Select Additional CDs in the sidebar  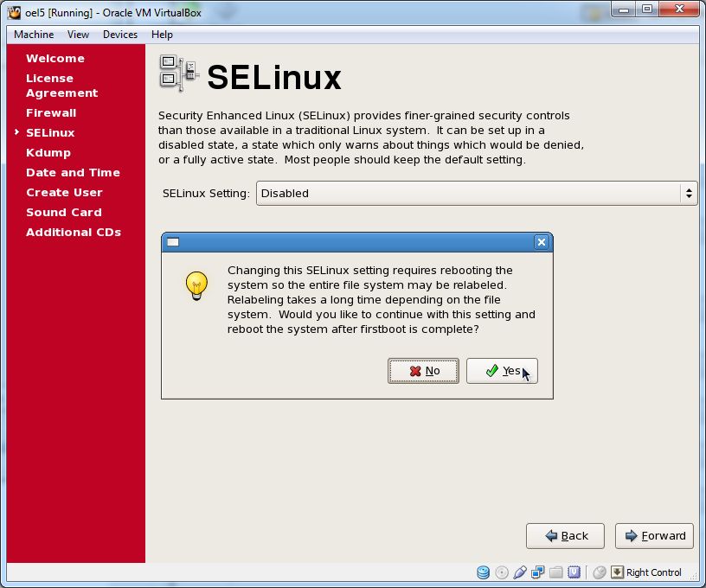pos(74,232)
